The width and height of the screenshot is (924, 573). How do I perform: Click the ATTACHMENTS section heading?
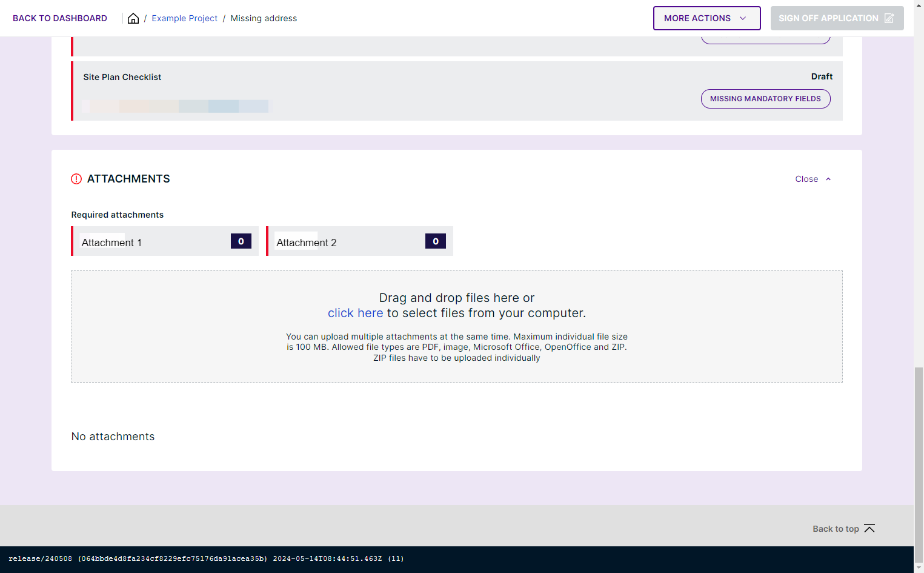(x=128, y=179)
